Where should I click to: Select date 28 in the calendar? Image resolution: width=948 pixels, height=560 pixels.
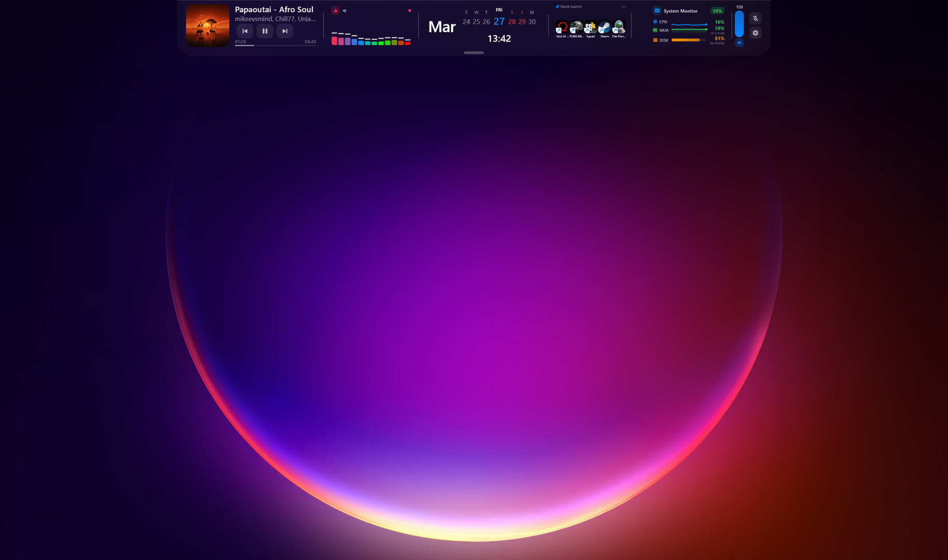coord(512,22)
